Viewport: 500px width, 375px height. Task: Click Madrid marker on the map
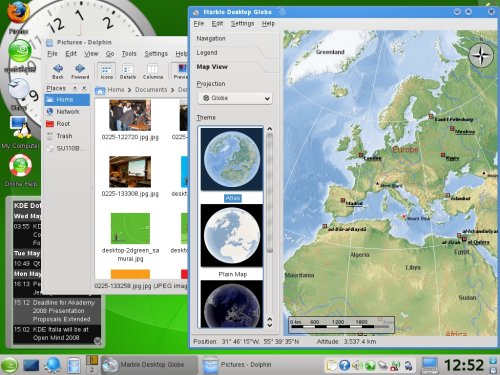point(343,200)
